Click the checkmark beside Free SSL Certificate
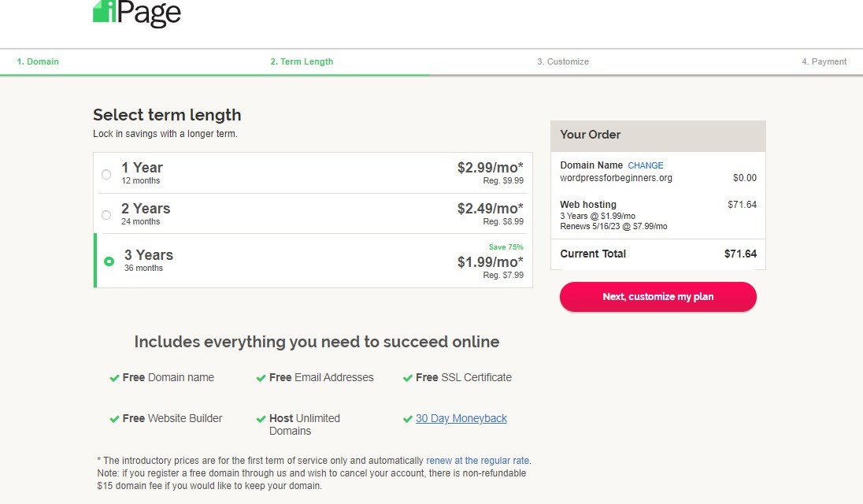863x504 pixels. pos(408,378)
